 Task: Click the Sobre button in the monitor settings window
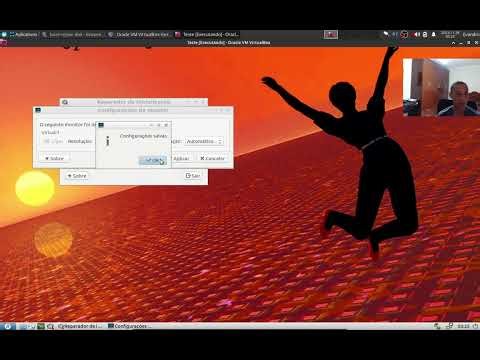pos(54,158)
